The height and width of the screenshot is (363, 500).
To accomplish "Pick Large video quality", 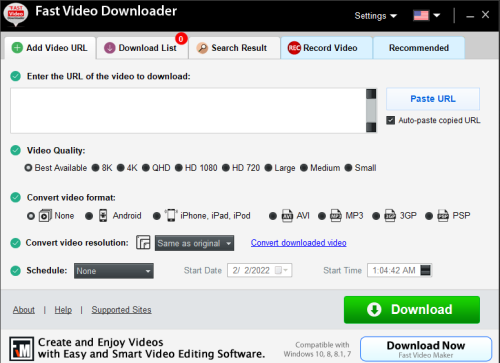I will click(268, 168).
